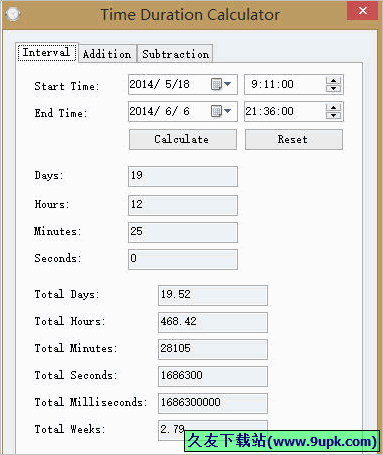Viewport: 383px width, 455px height.
Task: Click the Hours label
Action: pos(52,204)
